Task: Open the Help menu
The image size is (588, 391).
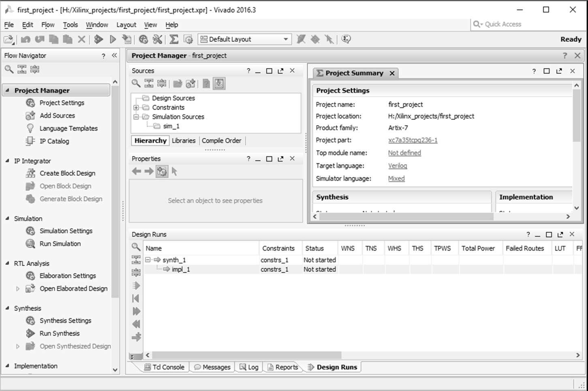Action: click(172, 25)
